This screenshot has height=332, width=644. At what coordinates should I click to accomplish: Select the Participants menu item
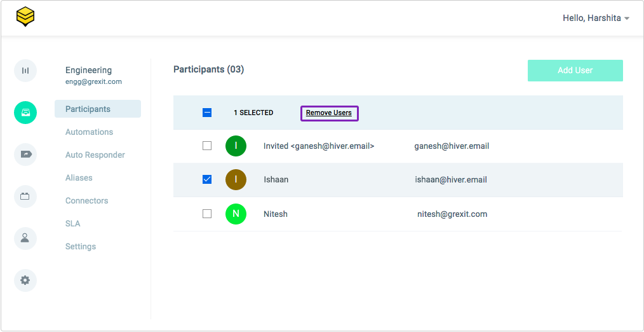[98, 109]
